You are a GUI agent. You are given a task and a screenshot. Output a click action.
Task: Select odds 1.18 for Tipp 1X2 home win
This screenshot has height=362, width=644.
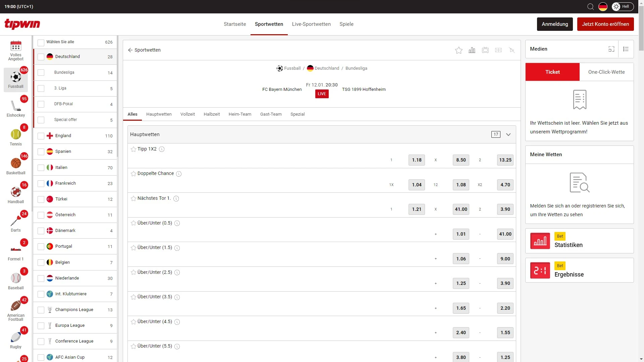[x=417, y=160]
